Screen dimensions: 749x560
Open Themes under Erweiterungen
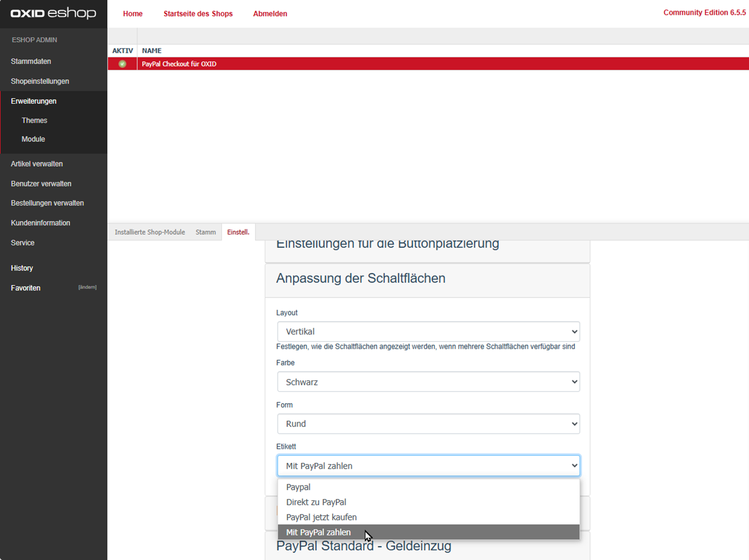pos(34,120)
